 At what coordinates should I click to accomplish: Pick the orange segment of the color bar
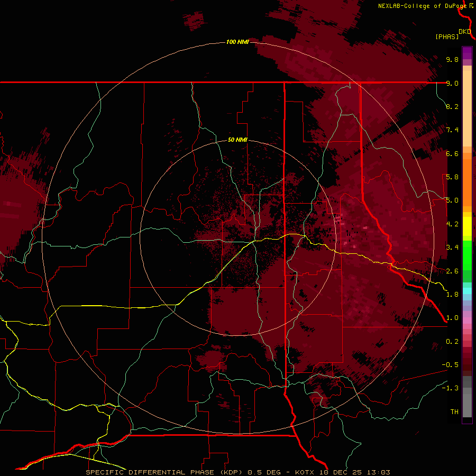pyautogui.click(x=467, y=182)
